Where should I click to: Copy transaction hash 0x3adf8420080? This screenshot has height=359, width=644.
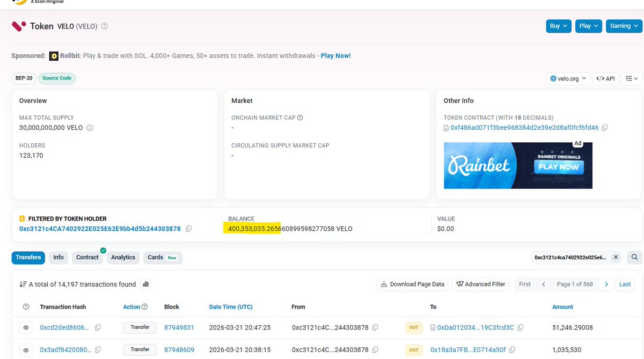click(x=98, y=350)
